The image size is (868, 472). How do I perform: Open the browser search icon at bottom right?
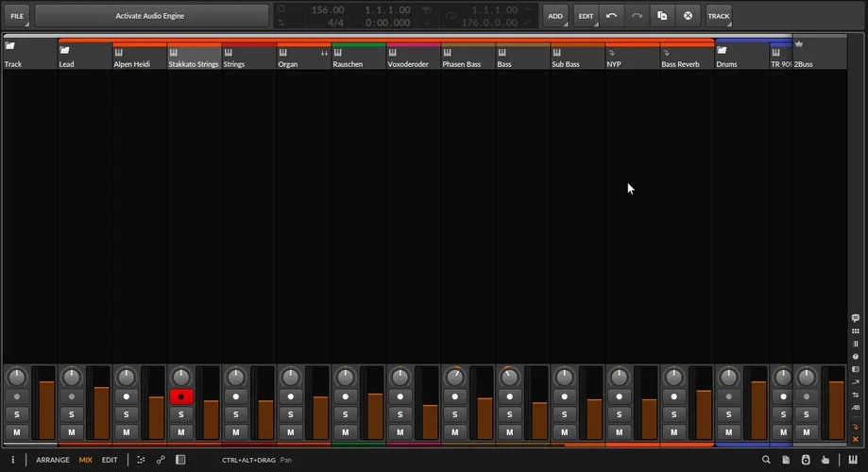[766, 460]
